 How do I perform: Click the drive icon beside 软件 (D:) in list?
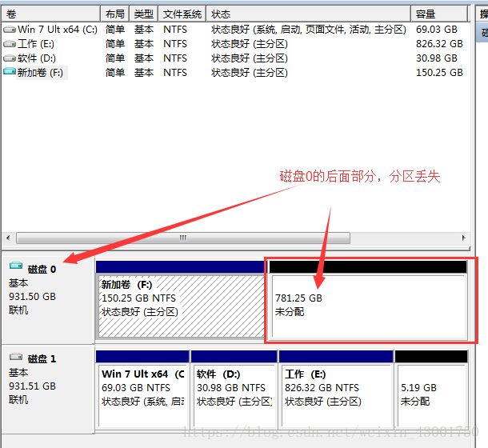pos(10,58)
